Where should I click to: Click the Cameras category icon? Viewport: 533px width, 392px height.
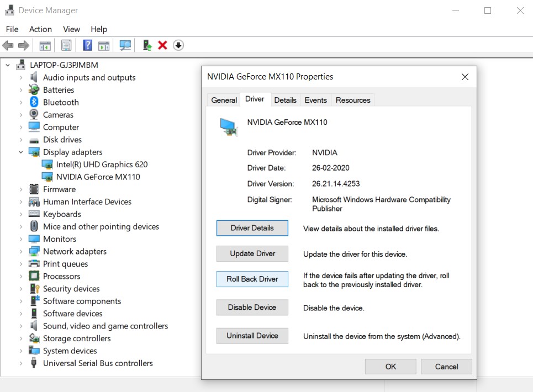[x=34, y=114]
